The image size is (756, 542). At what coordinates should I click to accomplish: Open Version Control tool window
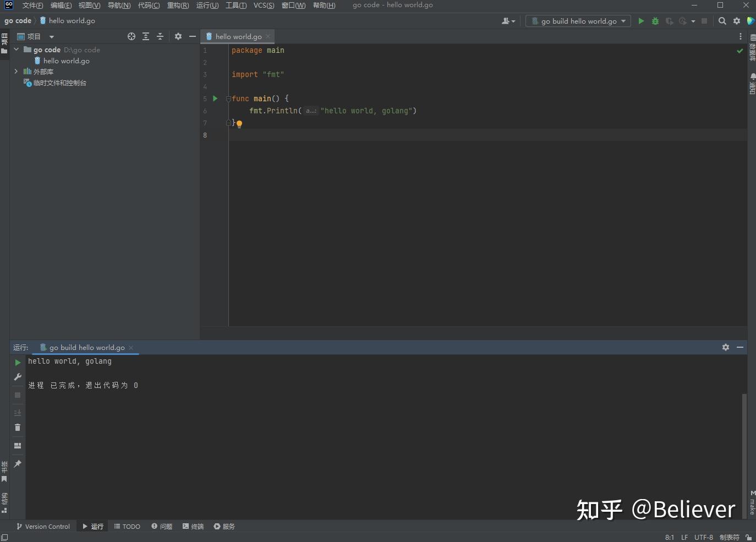pyautogui.click(x=43, y=527)
